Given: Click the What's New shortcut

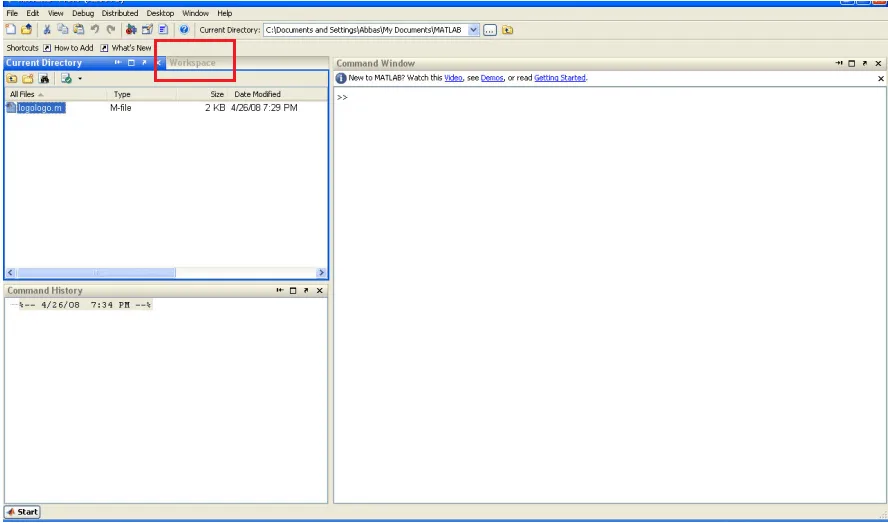Looking at the screenshot, I should click(x=126, y=48).
